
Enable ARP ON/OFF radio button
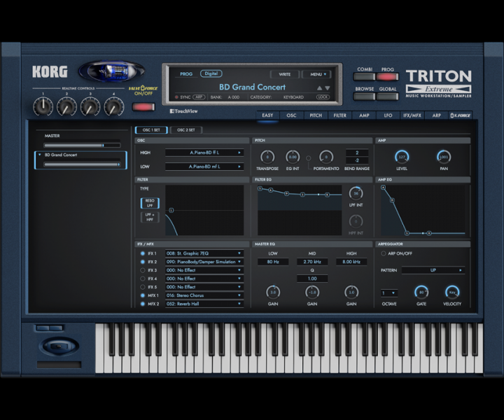pos(383,253)
